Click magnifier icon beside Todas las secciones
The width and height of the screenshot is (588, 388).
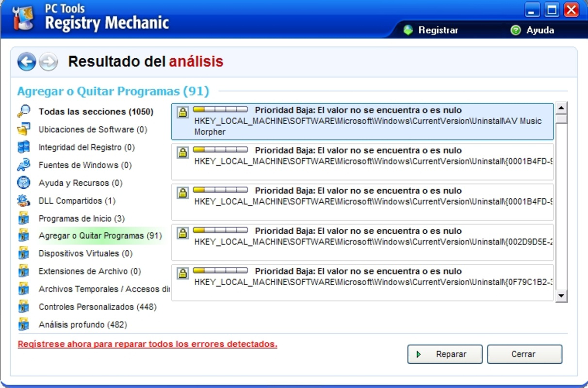[x=23, y=112]
